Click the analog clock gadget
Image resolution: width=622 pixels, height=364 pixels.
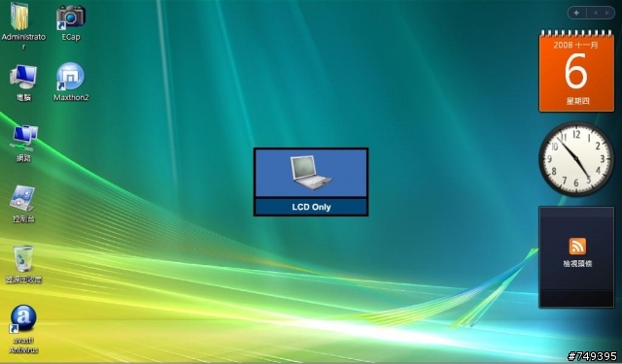click(x=576, y=159)
